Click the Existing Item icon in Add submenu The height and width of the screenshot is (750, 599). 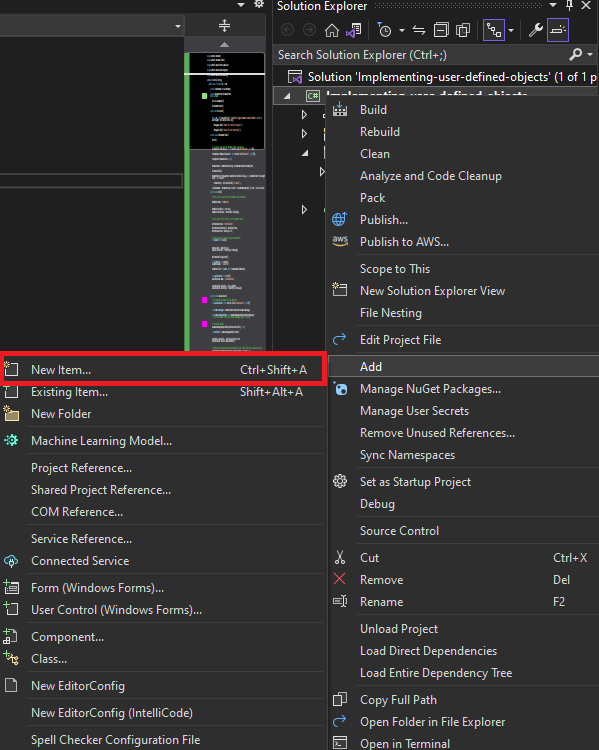[11, 392]
